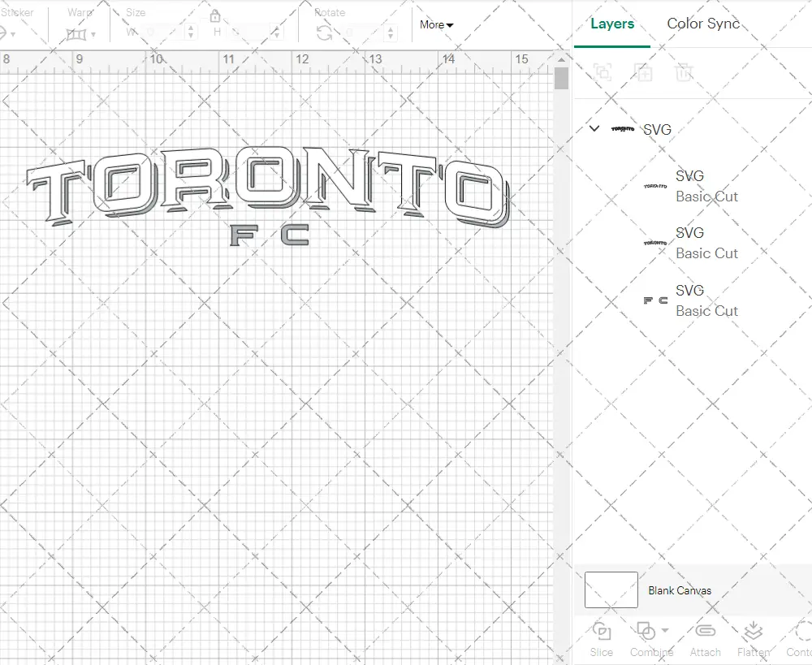Toggle the size aspect ratio lock

point(215,16)
